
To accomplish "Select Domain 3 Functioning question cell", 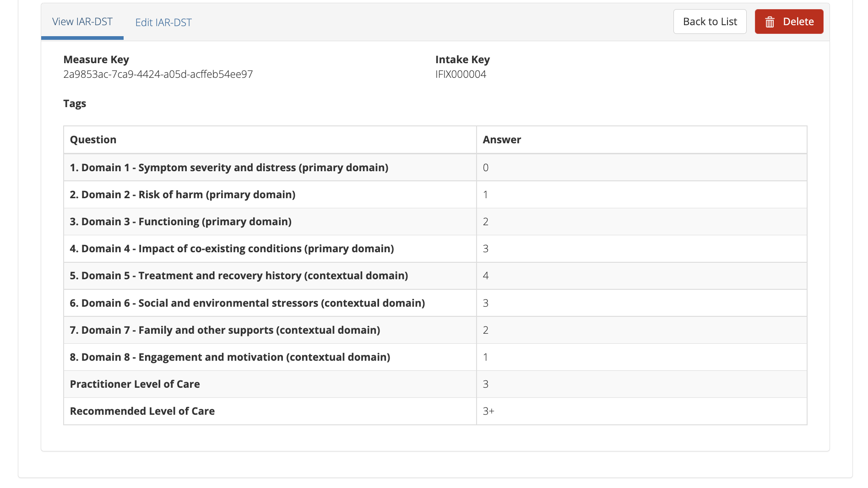I will (270, 222).
